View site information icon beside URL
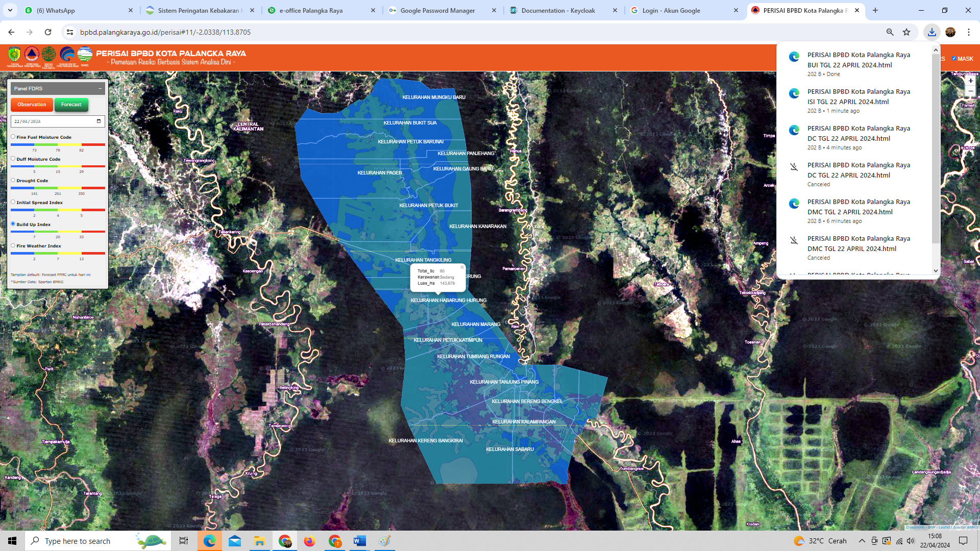 click(70, 32)
